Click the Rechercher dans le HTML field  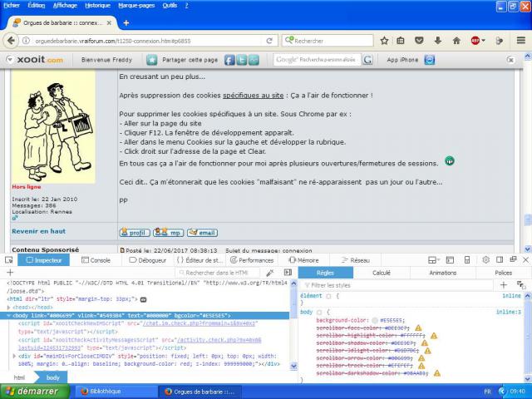[218, 273]
